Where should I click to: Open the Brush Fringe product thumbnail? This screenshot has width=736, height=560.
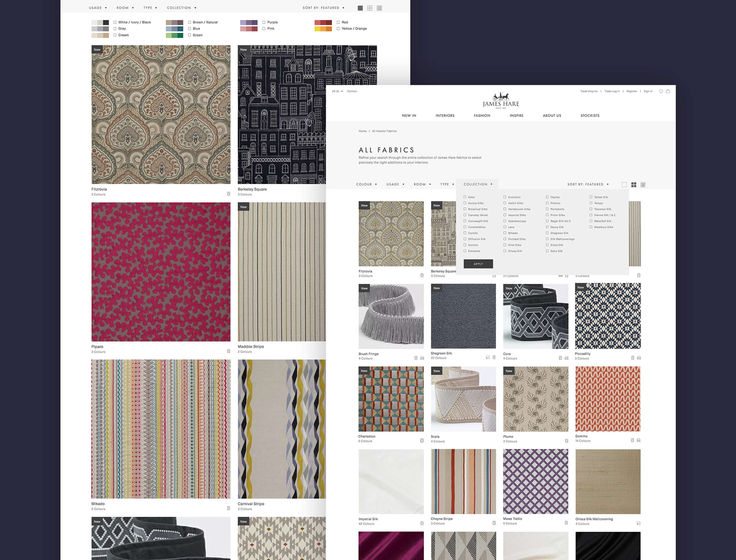tap(391, 316)
